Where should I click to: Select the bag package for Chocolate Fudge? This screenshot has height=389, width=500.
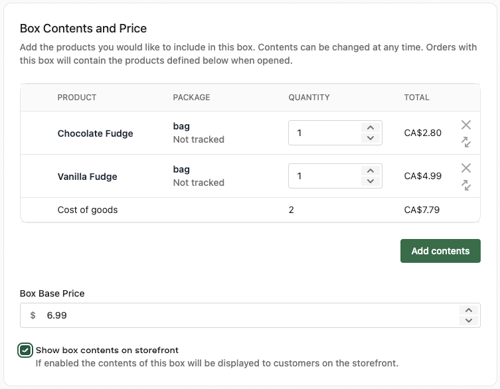click(181, 126)
